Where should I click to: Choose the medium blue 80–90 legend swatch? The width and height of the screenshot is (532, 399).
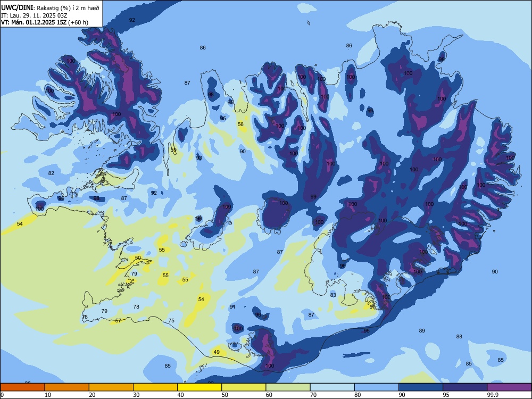tap(377, 387)
